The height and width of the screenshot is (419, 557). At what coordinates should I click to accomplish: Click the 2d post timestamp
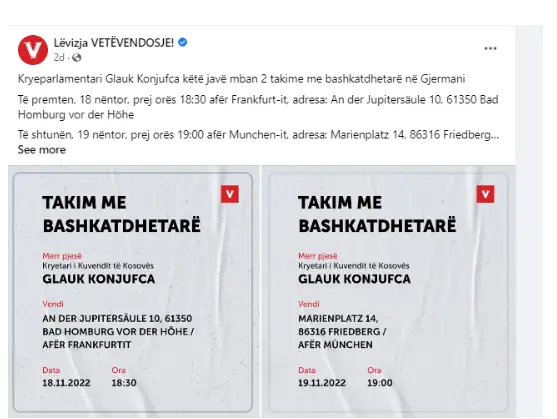click(x=59, y=58)
